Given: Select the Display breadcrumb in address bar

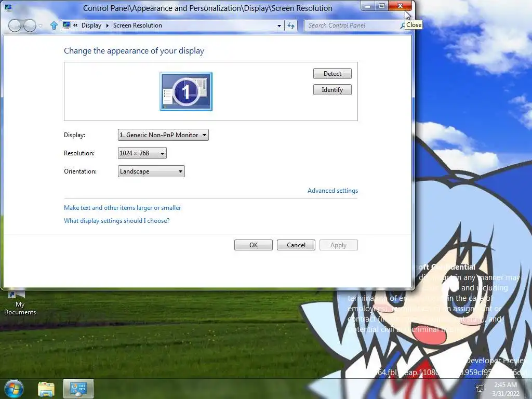Looking at the screenshot, I should click(x=91, y=25).
